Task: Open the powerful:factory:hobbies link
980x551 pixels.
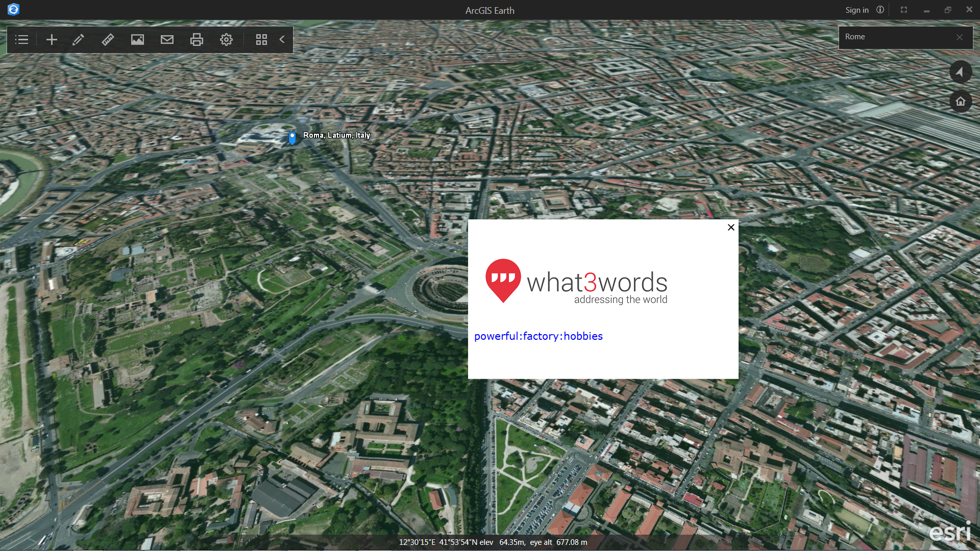Action: pos(538,336)
